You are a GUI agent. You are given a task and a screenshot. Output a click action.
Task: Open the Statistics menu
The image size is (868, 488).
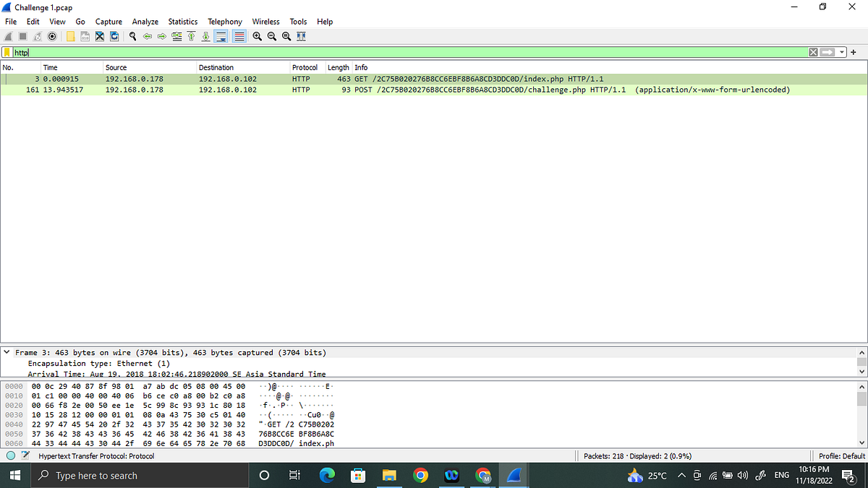tap(182, 22)
